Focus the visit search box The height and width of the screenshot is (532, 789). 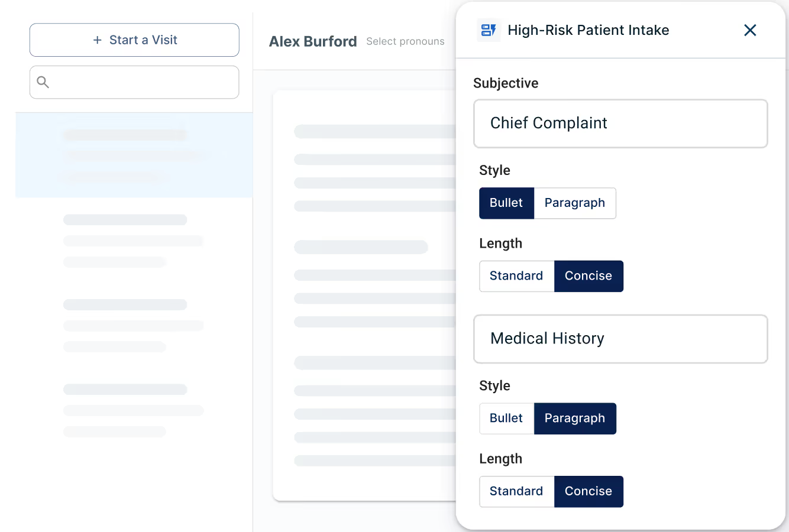142,82
